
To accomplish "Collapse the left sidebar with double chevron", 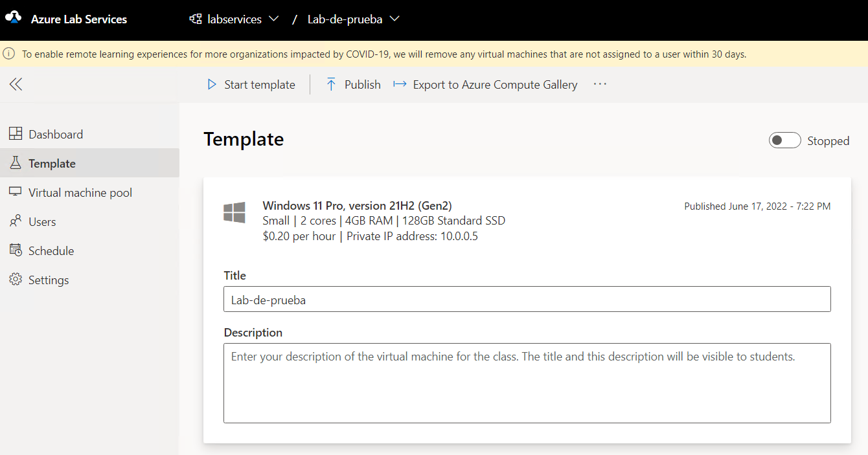I will click(16, 84).
